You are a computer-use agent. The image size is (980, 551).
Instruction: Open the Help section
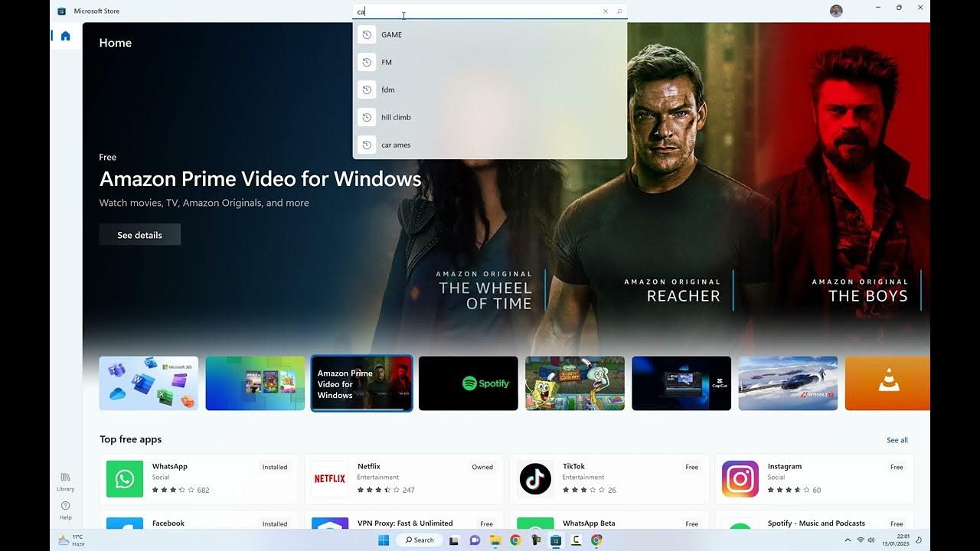pos(65,510)
